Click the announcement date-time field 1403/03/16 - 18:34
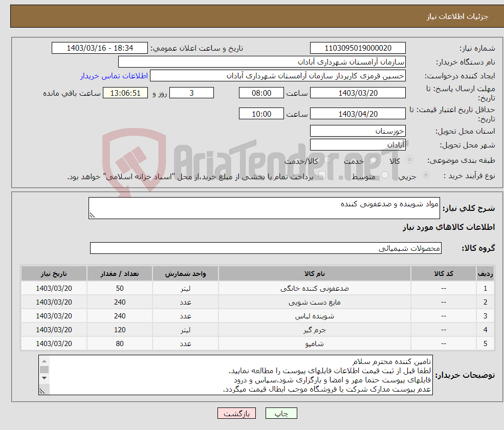Image resolution: width=504 pixels, height=430 pixels. click(100, 48)
